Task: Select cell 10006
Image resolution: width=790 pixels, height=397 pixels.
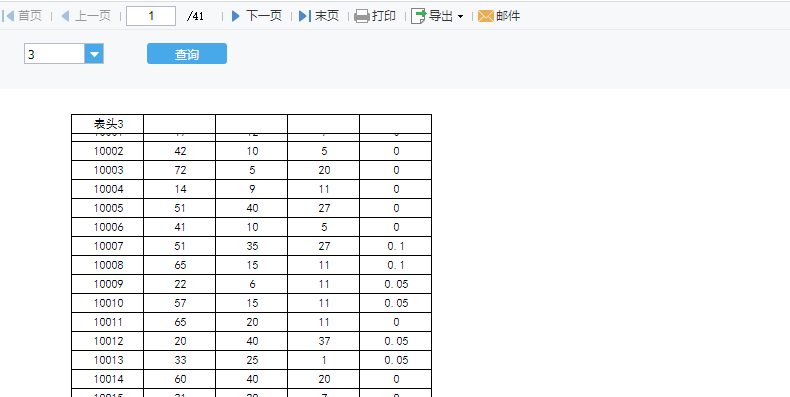Action: coord(108,227)
